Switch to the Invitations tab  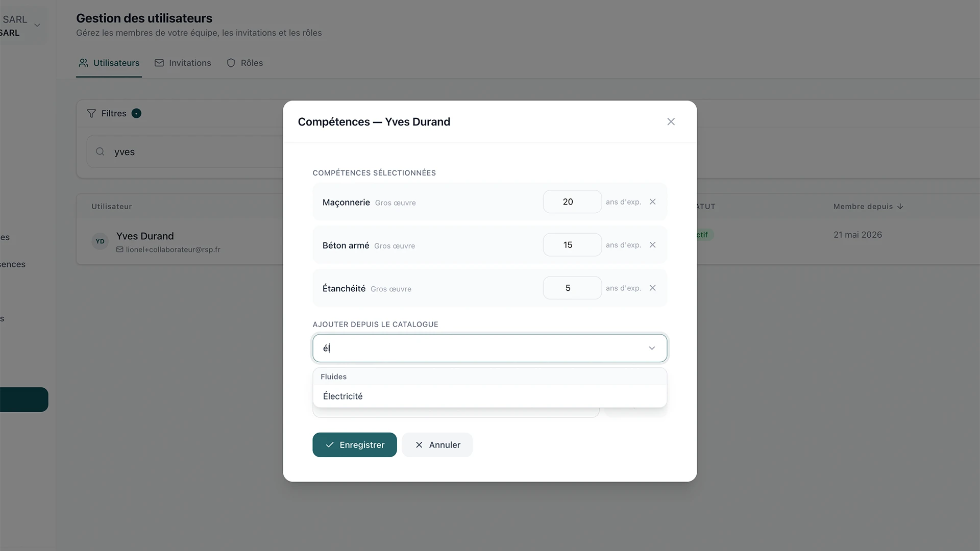(183, 63)
